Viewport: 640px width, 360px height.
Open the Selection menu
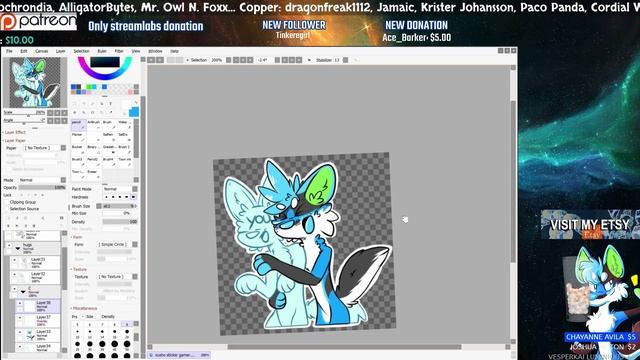pos(81,51)
